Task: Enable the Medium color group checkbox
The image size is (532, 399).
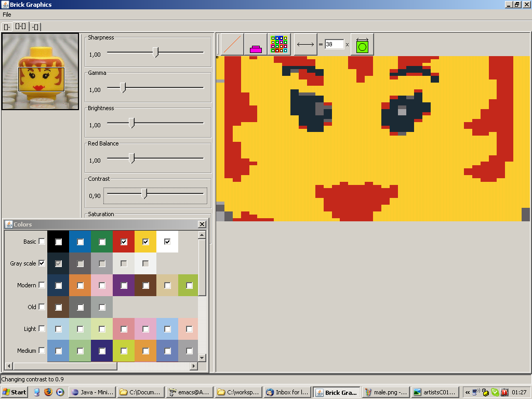Action: 42,350
